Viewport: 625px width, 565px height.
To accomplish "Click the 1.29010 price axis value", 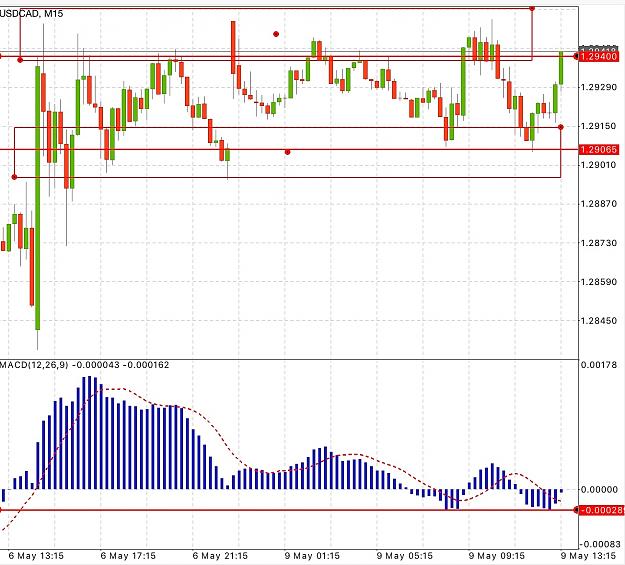I will click(x=599, y=165).
